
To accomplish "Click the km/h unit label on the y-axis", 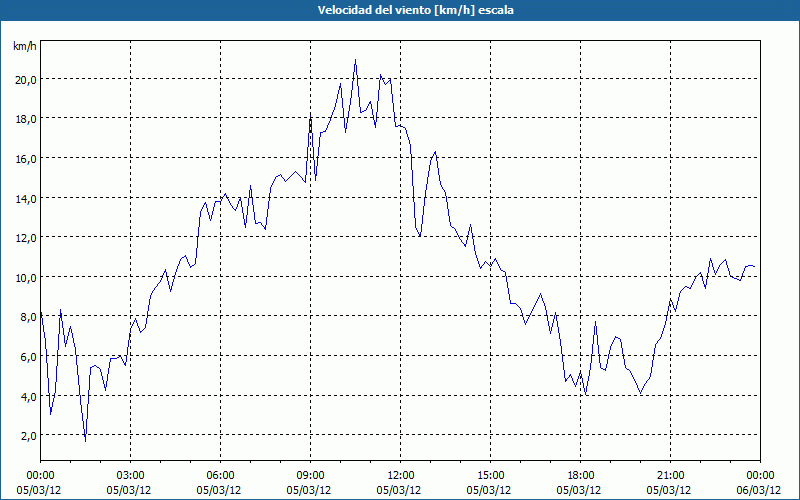I will tap(25, 46).
